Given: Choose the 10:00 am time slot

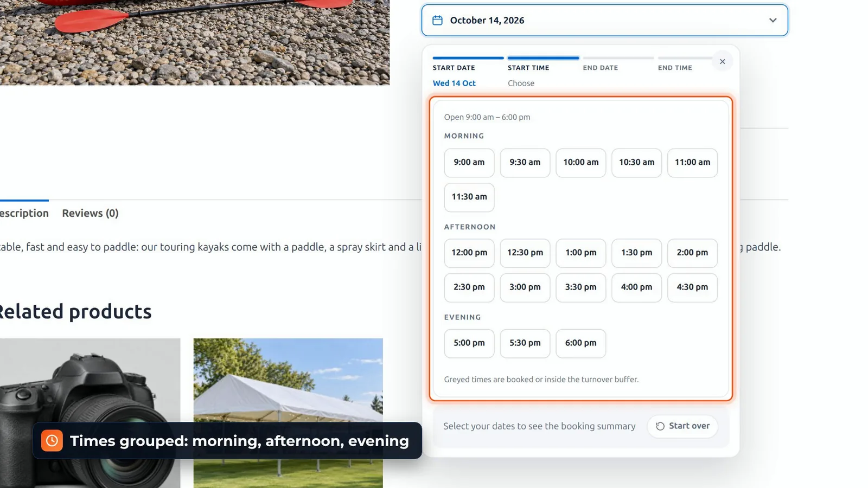Looking at the screenshot, I should (x=581, y=163).
